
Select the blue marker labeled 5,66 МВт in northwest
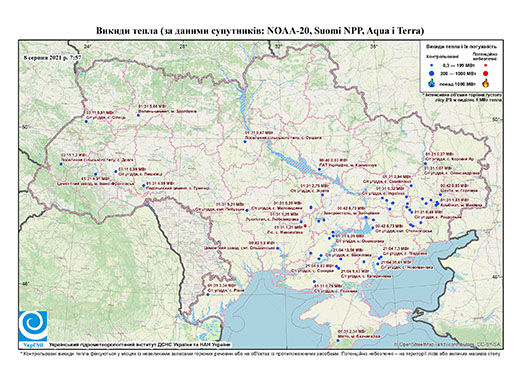[x=138, y=115]
